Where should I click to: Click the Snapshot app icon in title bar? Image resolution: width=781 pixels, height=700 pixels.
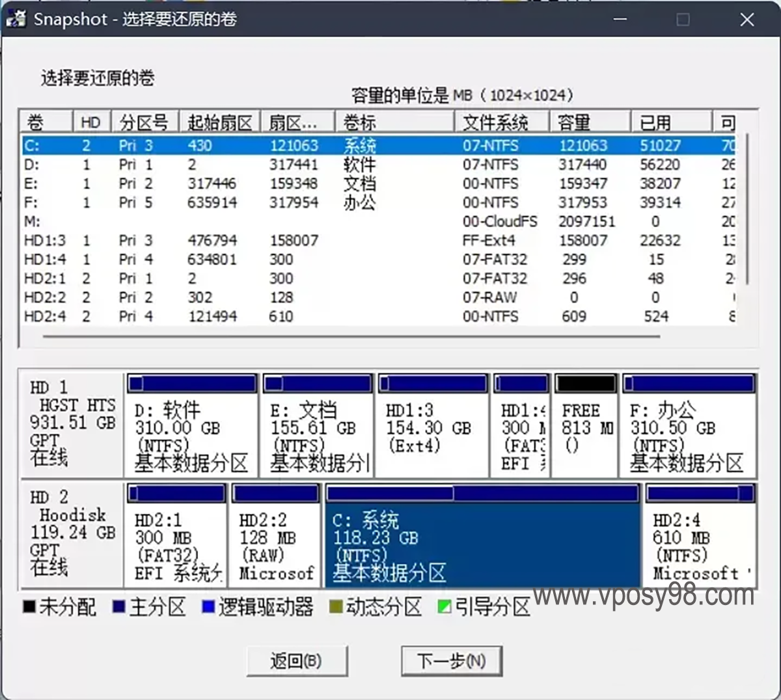[x=16, y=19]
